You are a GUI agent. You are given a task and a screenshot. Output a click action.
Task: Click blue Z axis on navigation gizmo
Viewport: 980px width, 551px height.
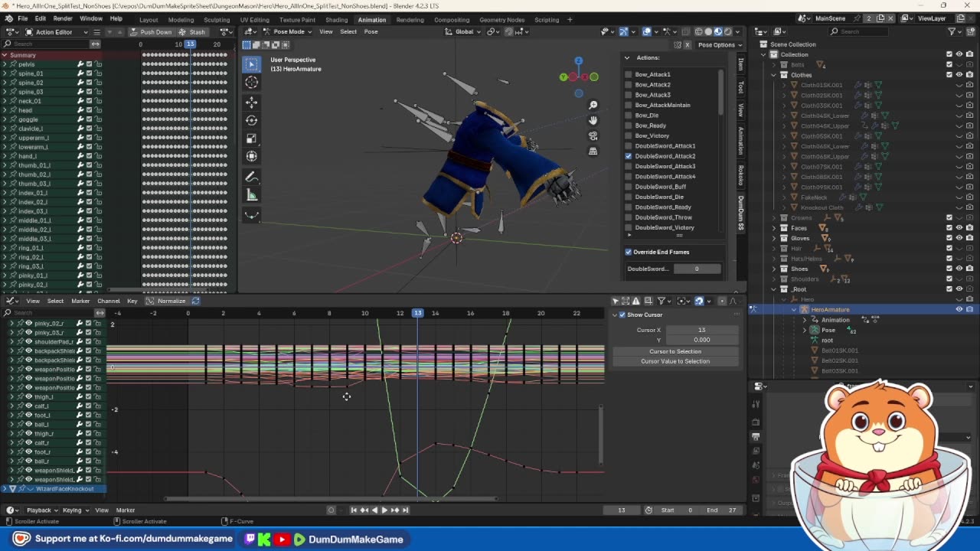pos(579,60)
